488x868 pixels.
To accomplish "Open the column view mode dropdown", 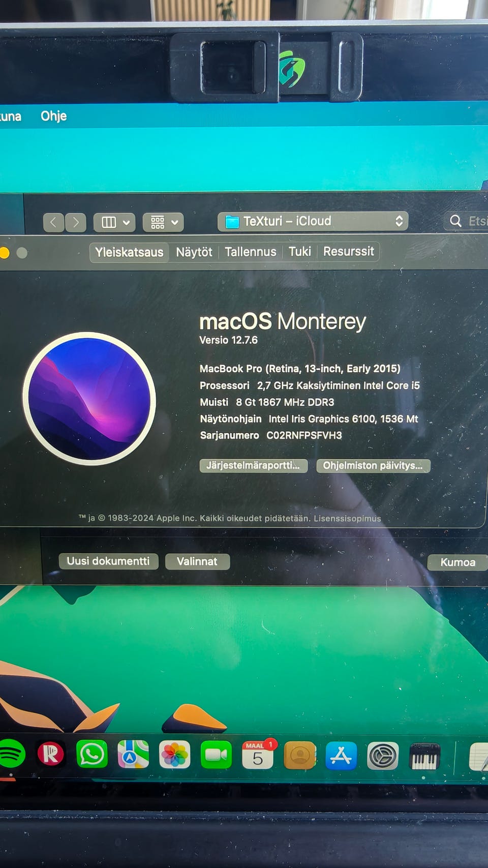I will pos(114,222).
